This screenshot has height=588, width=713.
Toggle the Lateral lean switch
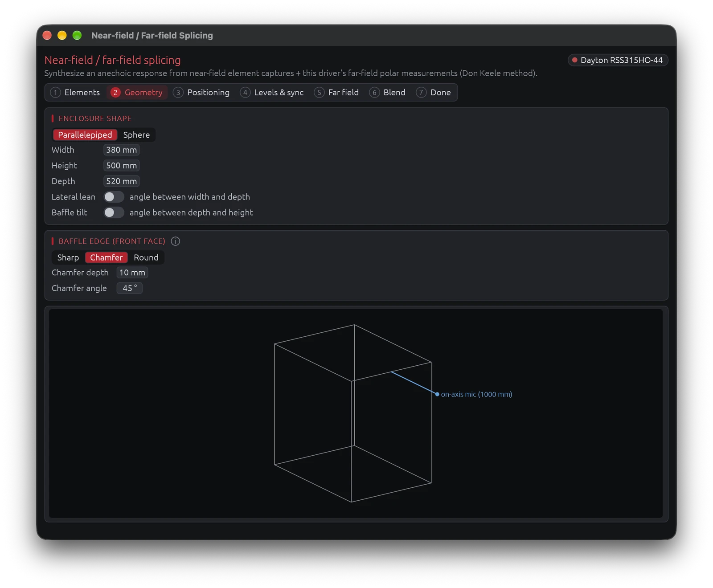point(114,197)
